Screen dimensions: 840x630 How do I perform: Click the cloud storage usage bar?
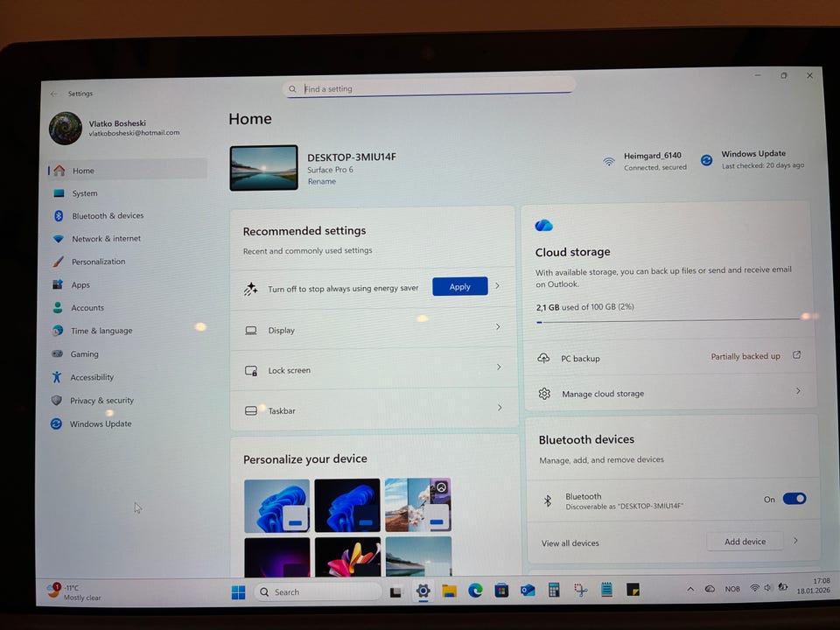point(669,321)
